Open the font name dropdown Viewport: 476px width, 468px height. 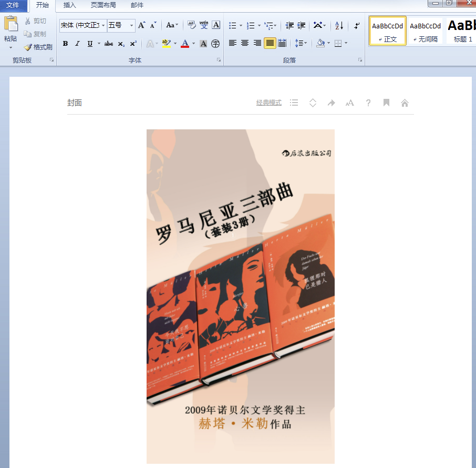(103, 25)
